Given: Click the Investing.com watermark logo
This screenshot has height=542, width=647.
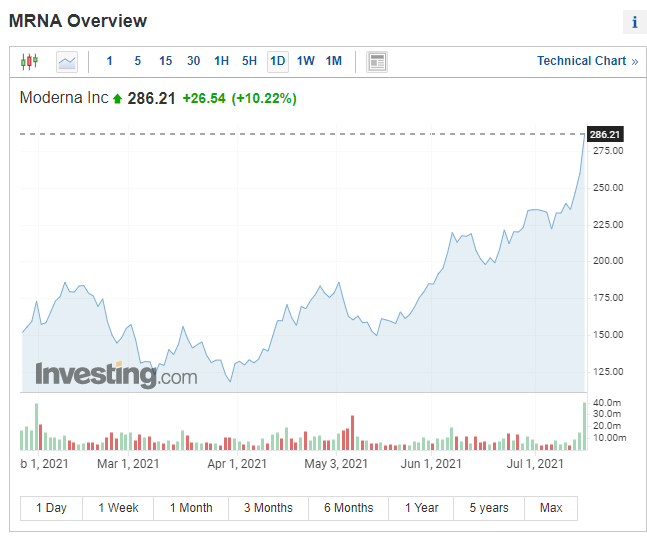Looking at the screenshot, I should [116, 375].
